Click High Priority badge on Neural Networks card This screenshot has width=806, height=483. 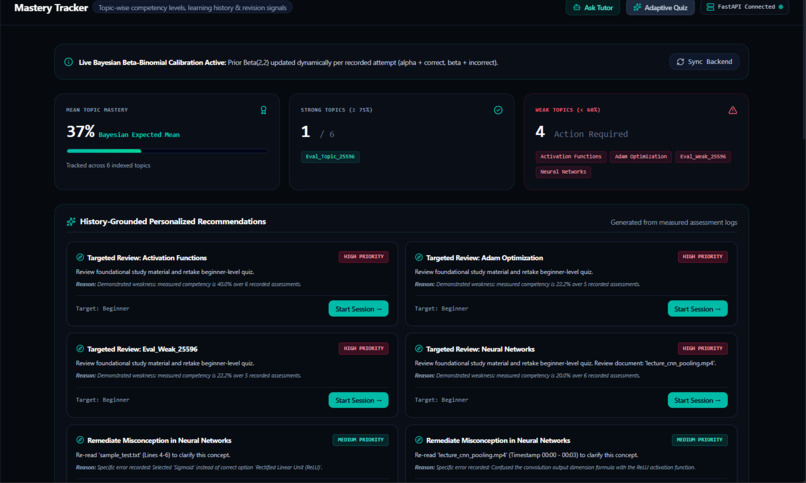coord(702,348)
